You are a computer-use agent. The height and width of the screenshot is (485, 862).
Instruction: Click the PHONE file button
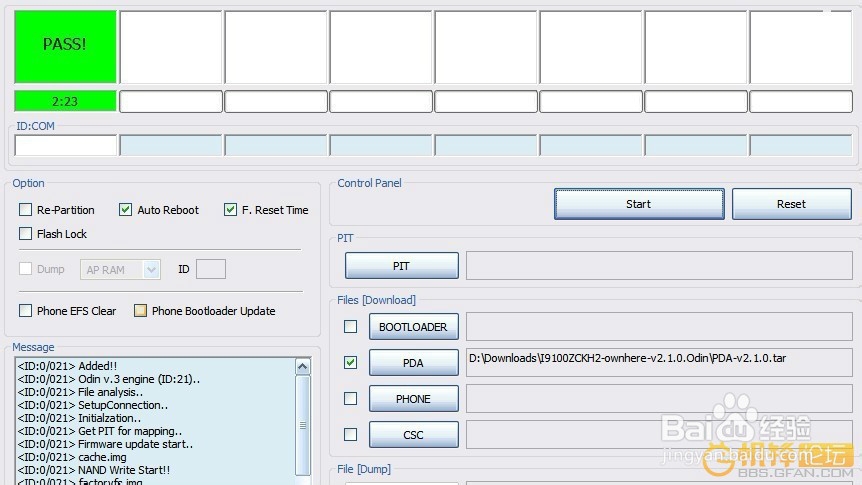click(x=413, y=399)
